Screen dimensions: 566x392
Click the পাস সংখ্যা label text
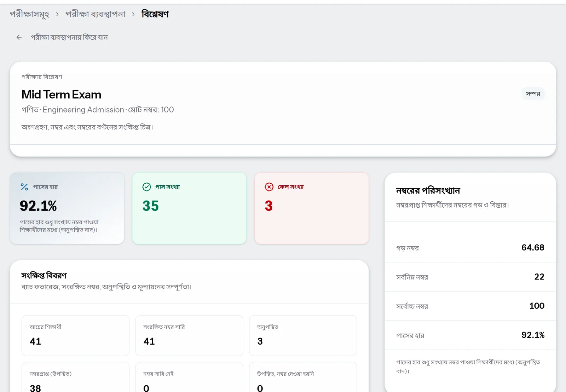168,187
